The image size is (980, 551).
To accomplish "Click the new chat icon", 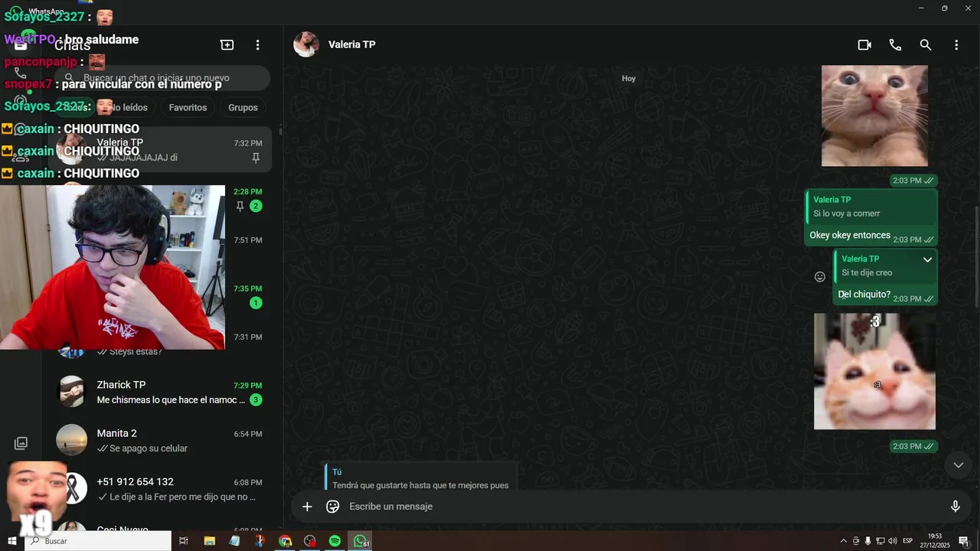I will (227, 45).
